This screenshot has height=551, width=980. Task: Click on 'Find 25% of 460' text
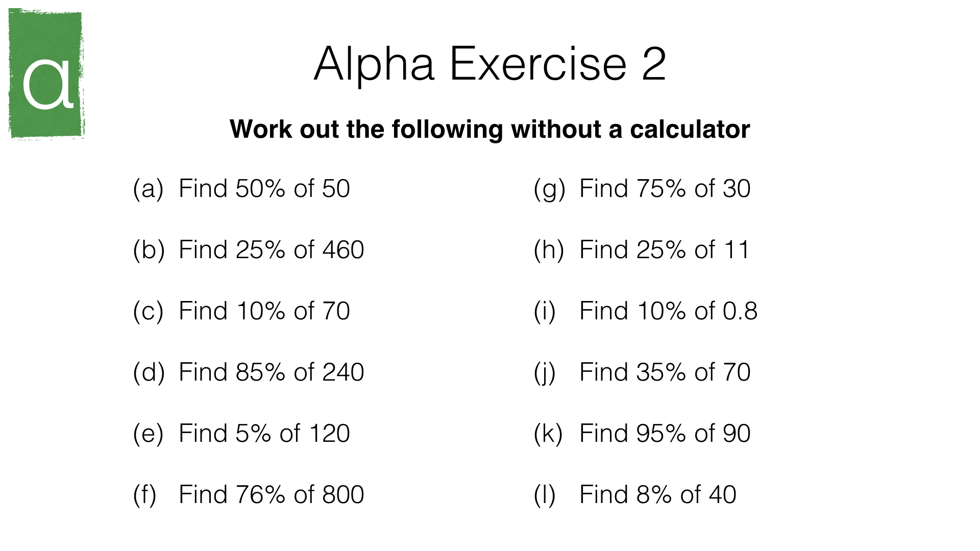click(x=271, y=250)
